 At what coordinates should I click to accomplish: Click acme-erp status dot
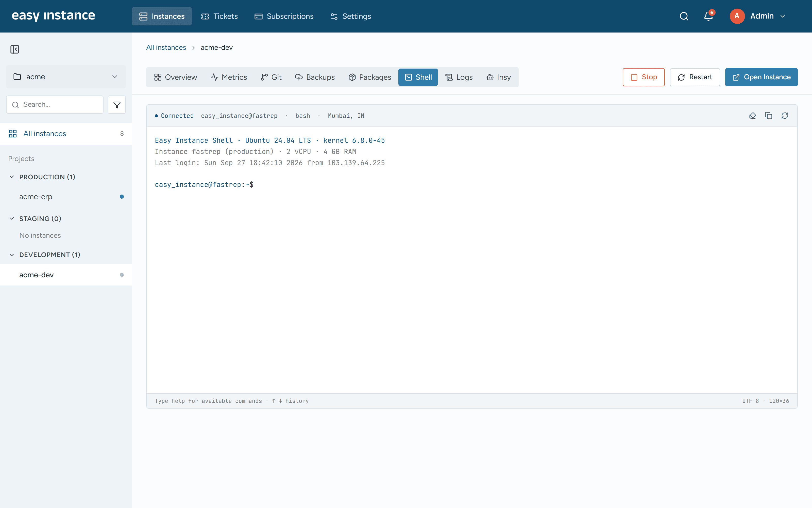click(122, 197)
